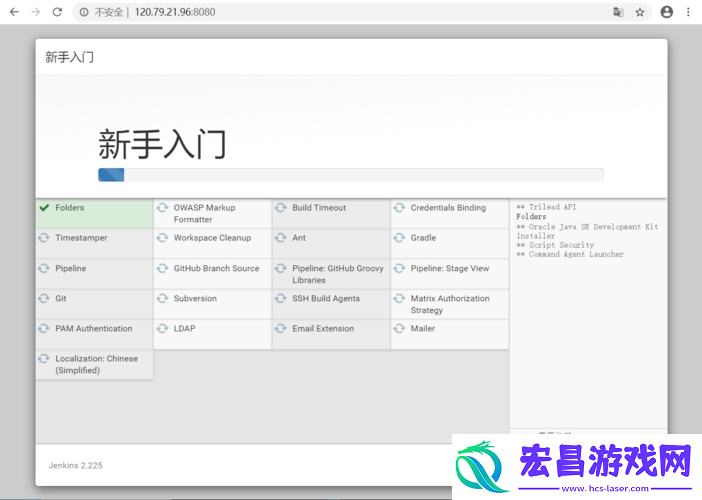Image resolution: width=702 pixels, height=500 pixels.
Task: Click the sync icon beside Mailer
Action: 399,329
